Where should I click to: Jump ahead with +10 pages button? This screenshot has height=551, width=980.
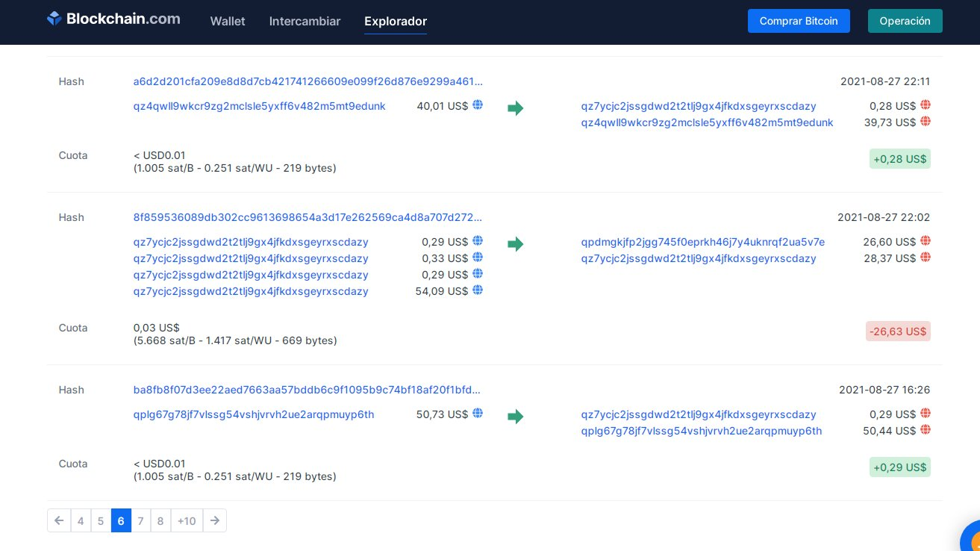187,520
